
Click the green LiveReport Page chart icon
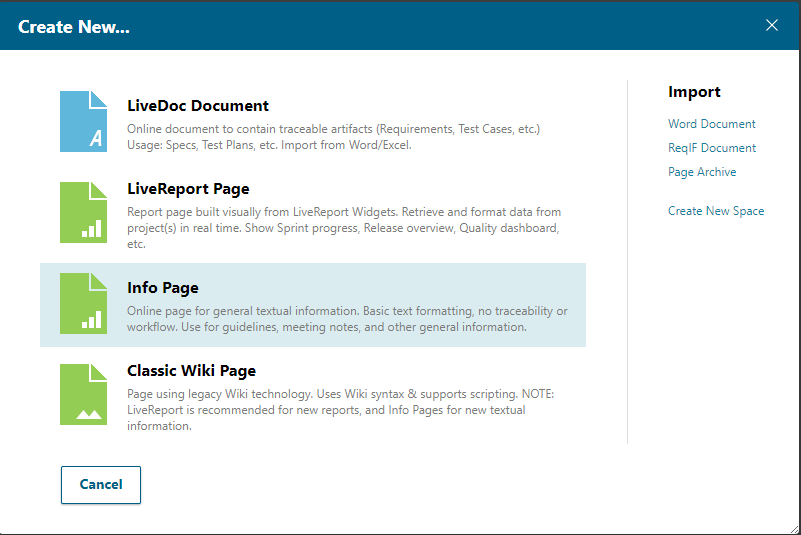point(83,212)
